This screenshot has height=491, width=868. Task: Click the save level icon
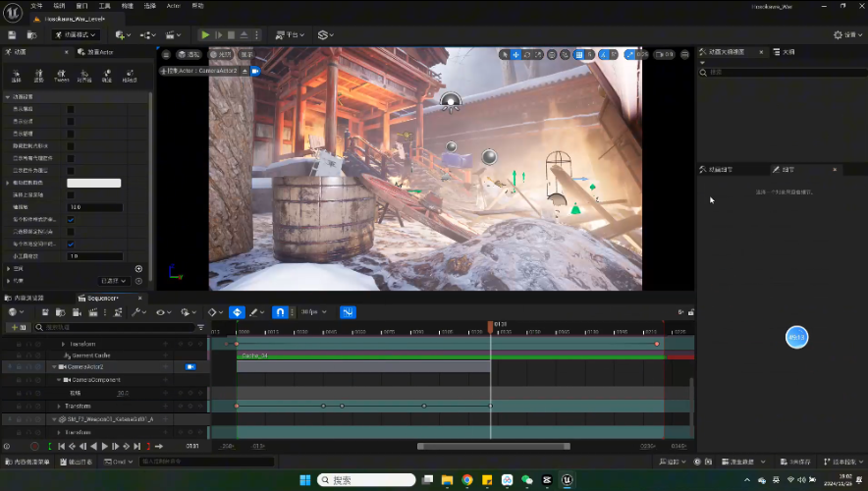point(12,35)
